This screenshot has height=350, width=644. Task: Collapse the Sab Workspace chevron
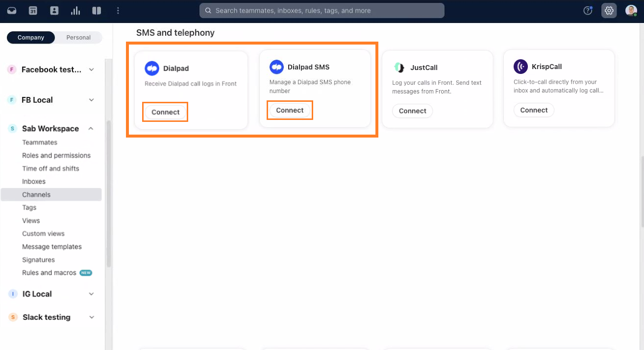[91, 129]
